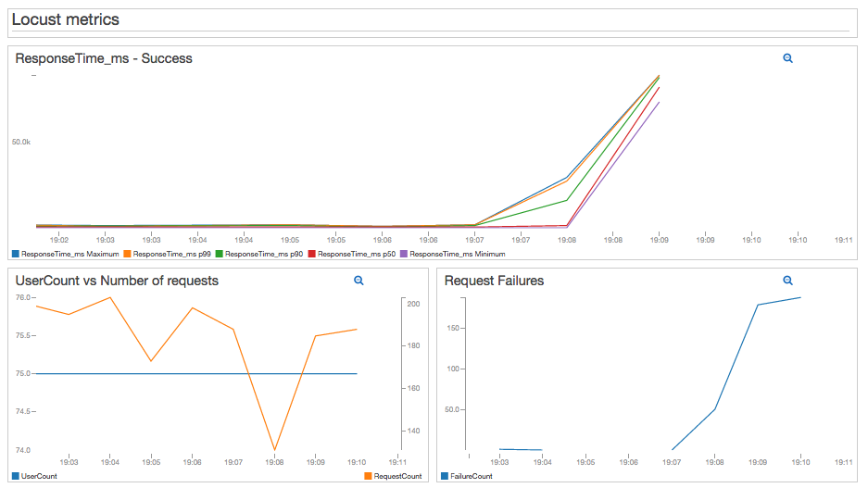Click the 75.5 axis value on UserCount chart
The width and height of the screenshot is (868, 488).
point(23,335)
